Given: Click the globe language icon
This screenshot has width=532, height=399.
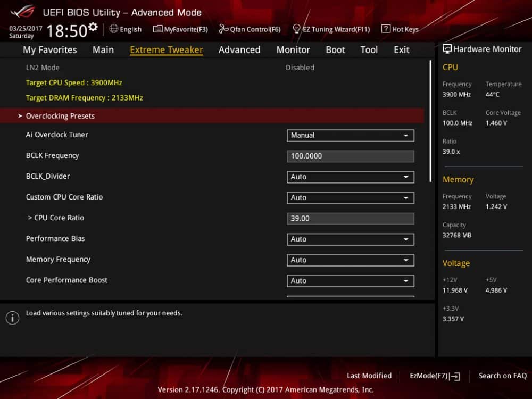Looking at the screenshot, I should pos(114,29).
